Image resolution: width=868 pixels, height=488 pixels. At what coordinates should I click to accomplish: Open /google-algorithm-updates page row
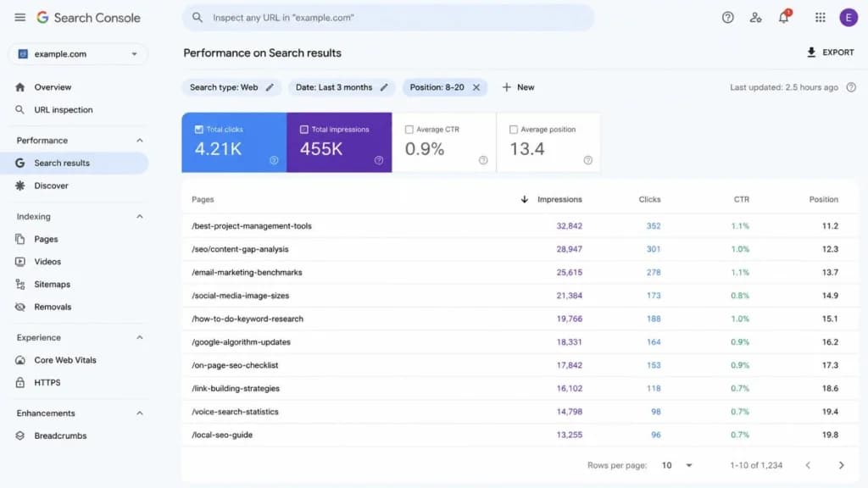[520, 342]
